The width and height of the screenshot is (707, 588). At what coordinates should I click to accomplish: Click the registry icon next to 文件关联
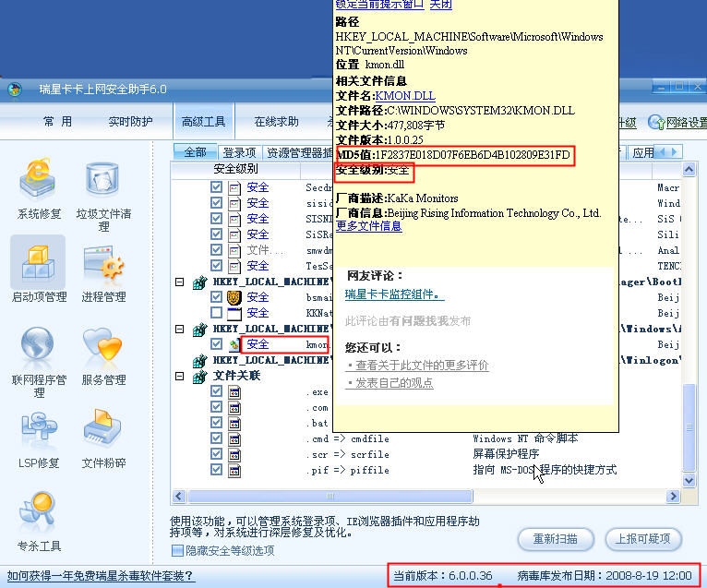pyautogui.click(x=199, y=376)
